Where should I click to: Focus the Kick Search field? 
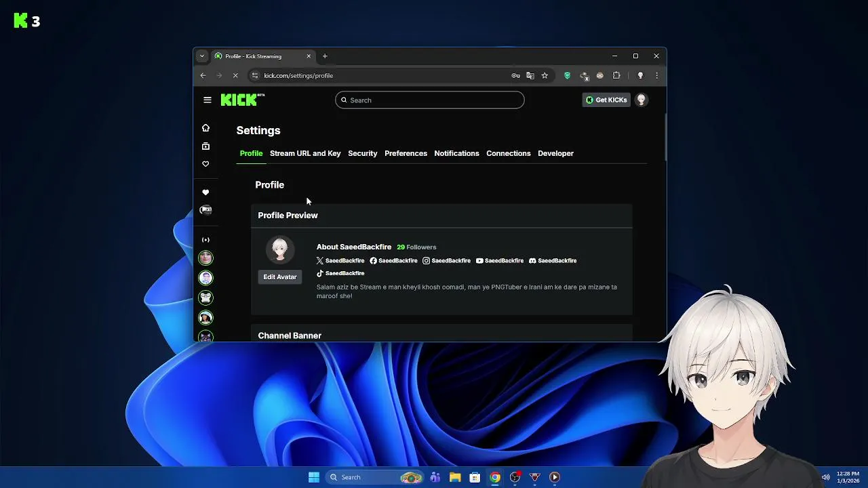(429, 100)
